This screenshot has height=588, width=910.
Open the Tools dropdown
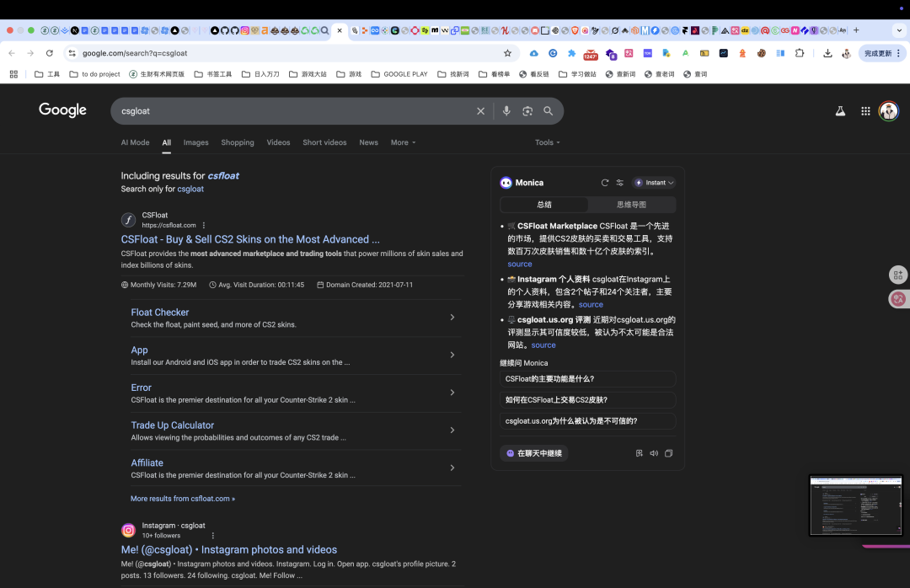pyautogui.click(x=548, y=142)
